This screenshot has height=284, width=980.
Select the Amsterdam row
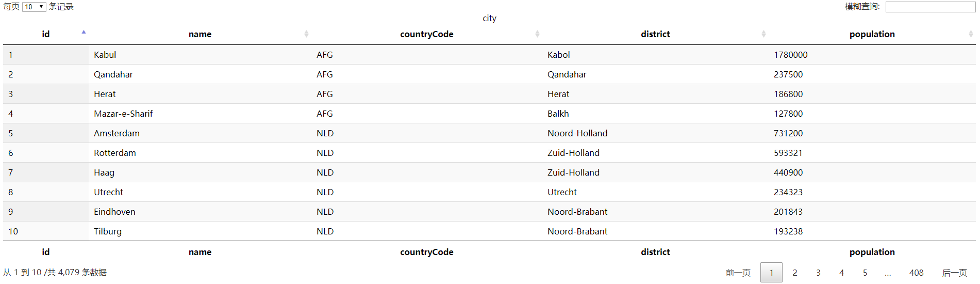tap(117, 133)
